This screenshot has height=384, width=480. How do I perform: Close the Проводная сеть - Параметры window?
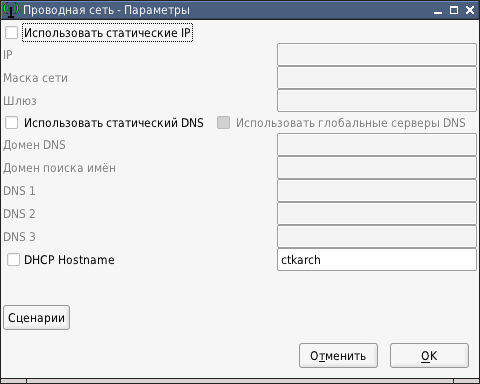coord(470,10)
